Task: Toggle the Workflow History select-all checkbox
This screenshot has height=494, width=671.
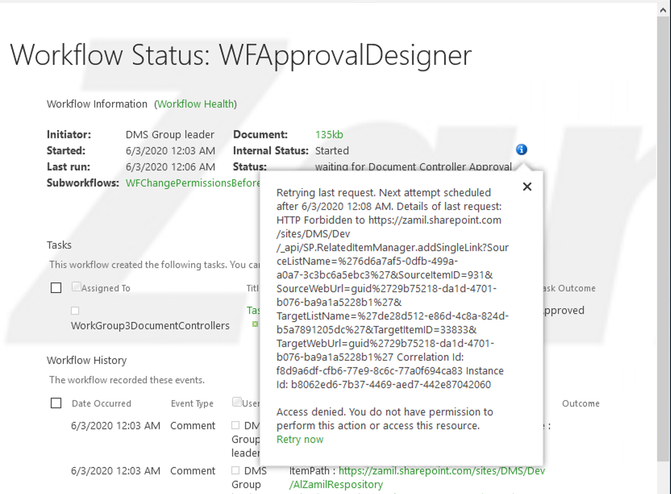Action: click(56, 403)
